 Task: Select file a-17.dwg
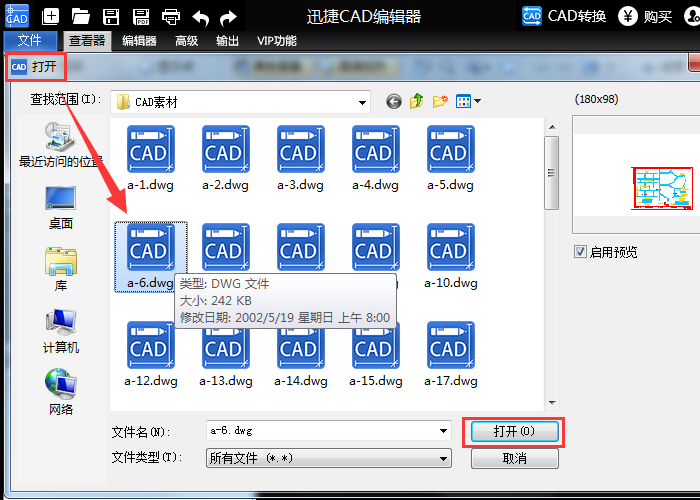coord(450,354)
